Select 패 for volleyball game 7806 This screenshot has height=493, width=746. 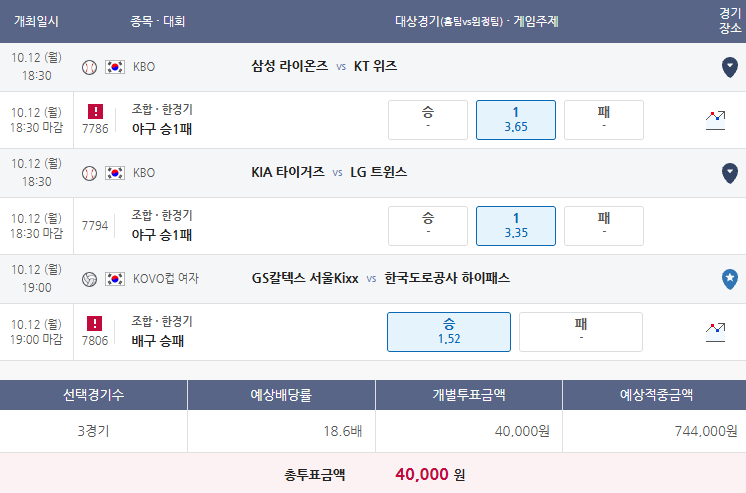coord(580,332)
